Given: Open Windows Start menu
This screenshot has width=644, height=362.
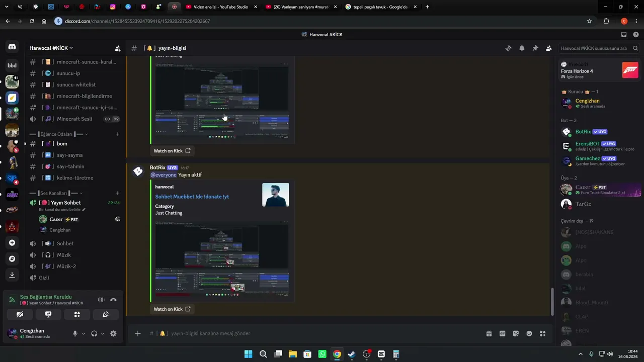Looking at the screenshot, I should point(248,354).
